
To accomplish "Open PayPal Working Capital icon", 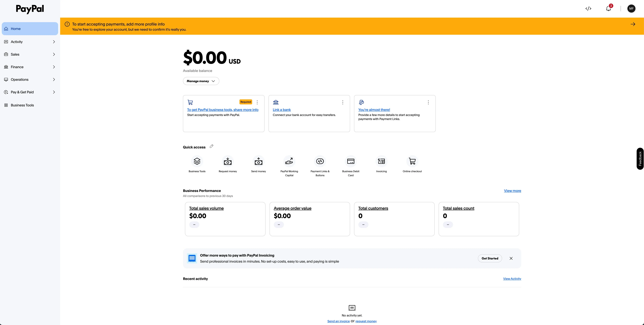I will pyautogui.click(x=289, y=161).
